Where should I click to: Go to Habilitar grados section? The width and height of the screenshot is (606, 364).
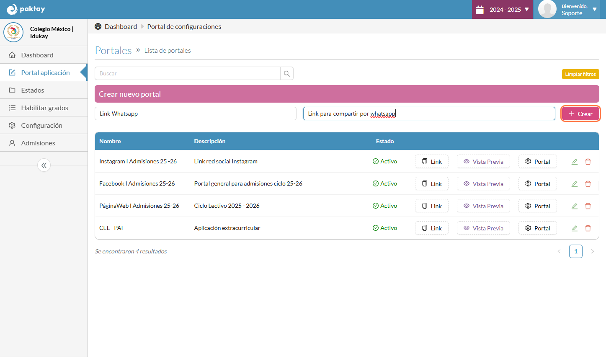[44, 108]
